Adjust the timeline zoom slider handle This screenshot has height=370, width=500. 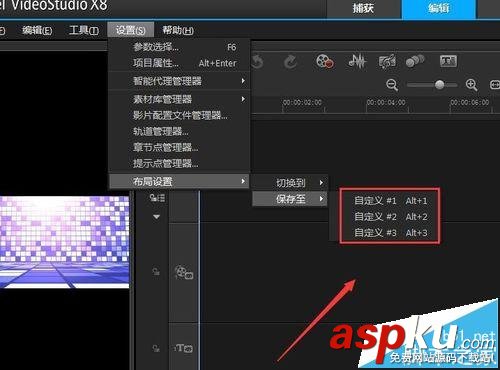[x=440, y=85]
